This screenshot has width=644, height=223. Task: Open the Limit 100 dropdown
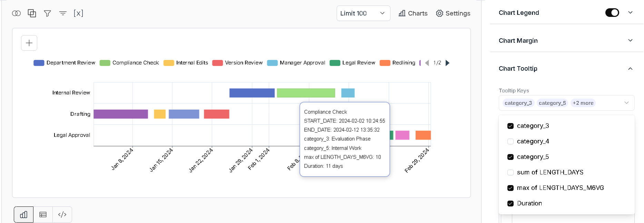363,13
